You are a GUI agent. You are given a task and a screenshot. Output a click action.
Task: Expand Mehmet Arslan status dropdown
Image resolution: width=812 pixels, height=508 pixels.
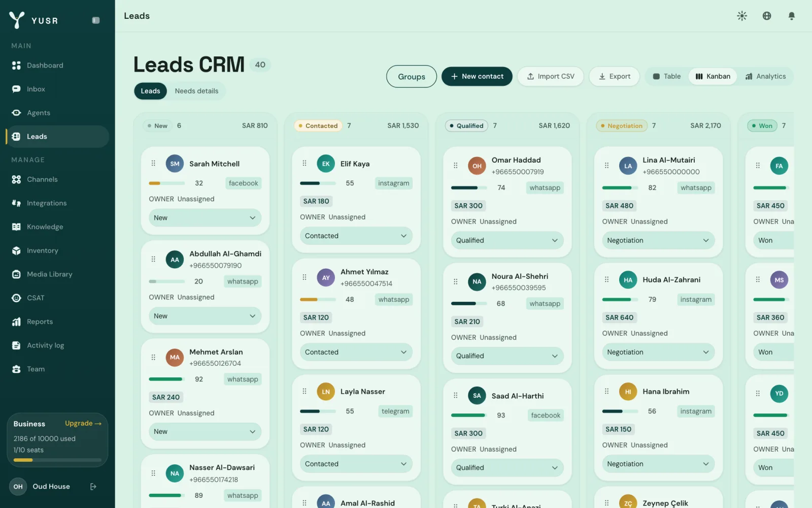[x=205, y=432]
